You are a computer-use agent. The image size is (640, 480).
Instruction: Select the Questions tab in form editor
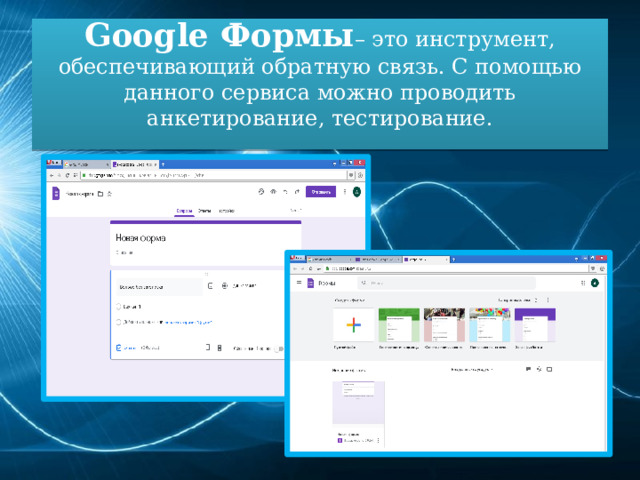pos(184,211)
